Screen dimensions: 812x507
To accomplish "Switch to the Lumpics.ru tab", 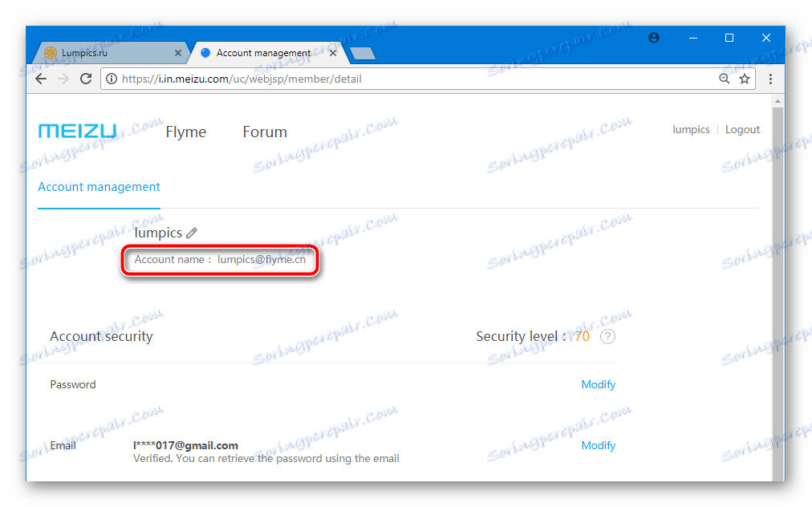I will 110,53.
